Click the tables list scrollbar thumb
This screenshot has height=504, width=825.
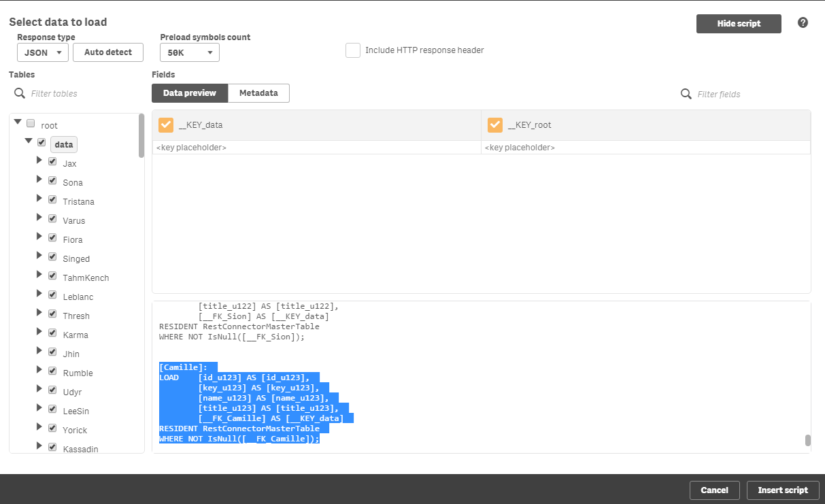coord(141,135)
